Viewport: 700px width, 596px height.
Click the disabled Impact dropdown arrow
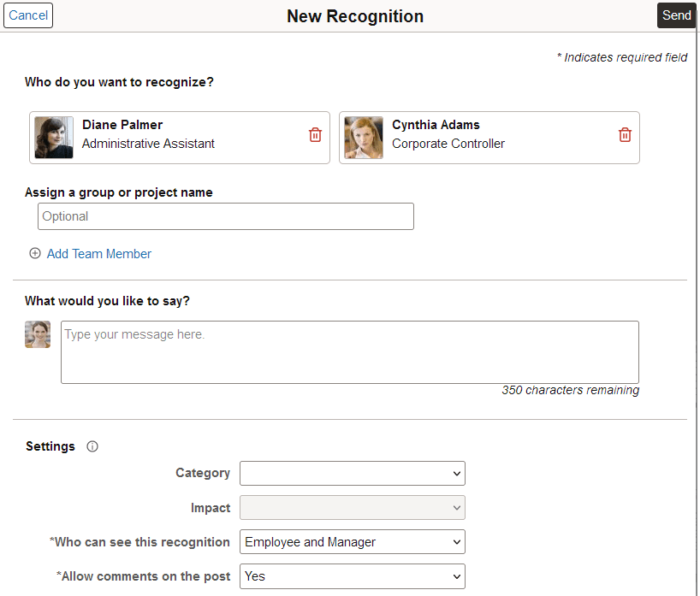click(x=456, y=507)
